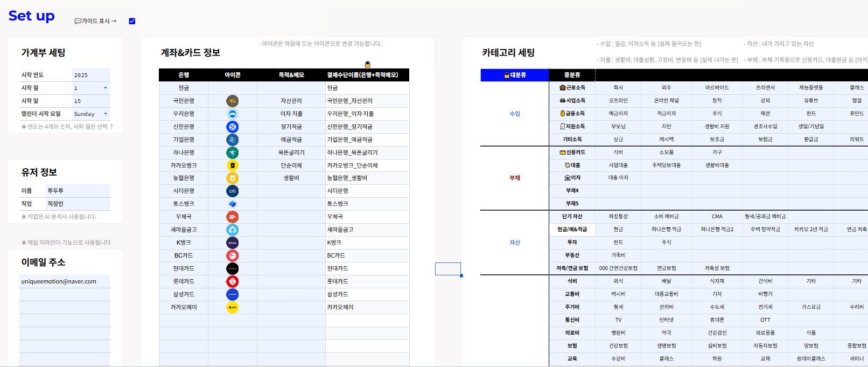Select the 직업 field containing 직장인
Viewport: 868px width, 367px height.
78,204
